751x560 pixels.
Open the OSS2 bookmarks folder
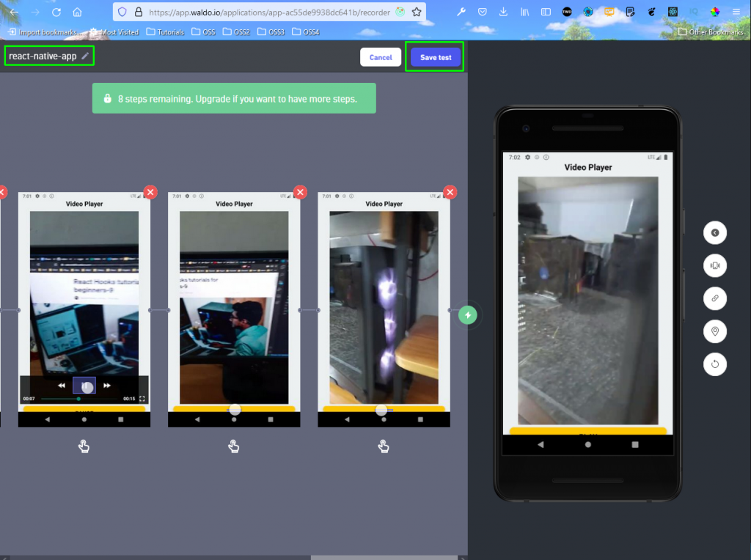pyautogui.click(x=237, y=32)
